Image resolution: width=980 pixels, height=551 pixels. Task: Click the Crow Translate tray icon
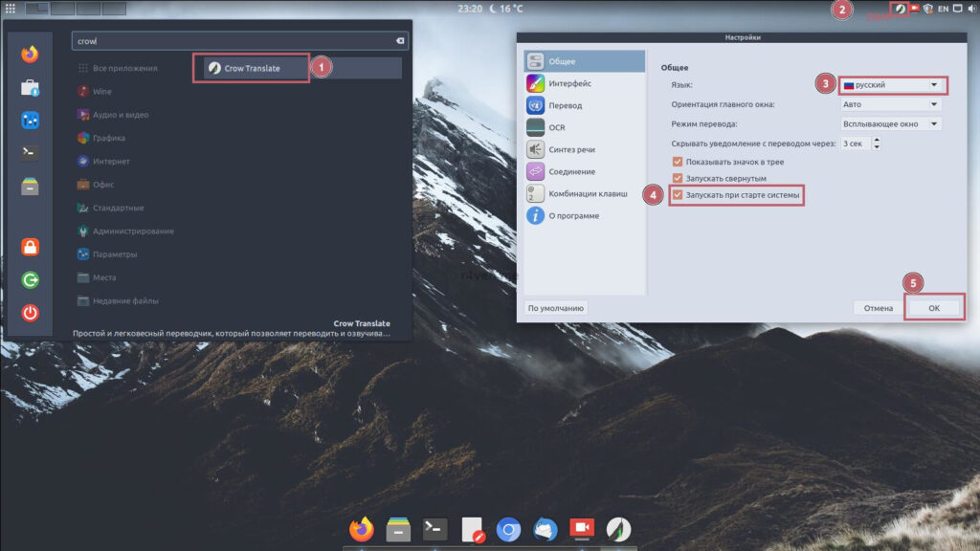pos(900,9)
